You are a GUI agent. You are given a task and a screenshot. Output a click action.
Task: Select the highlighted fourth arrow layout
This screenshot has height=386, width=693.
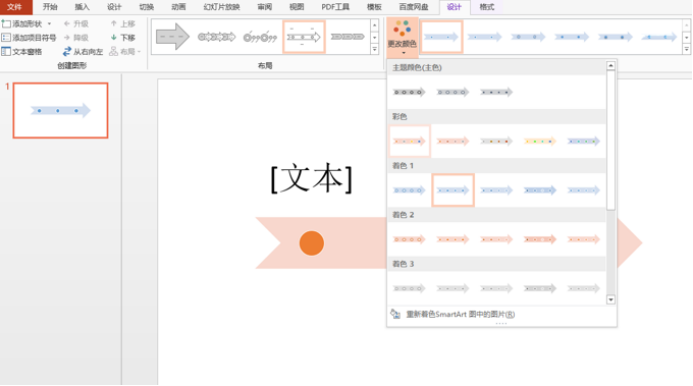coord(304,37)
